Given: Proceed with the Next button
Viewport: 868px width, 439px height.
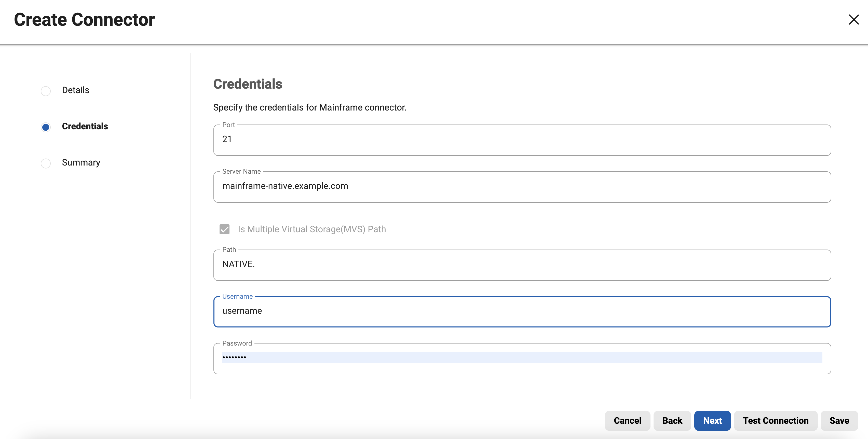Looking at the screenshot, I should (x=712, y=420).
